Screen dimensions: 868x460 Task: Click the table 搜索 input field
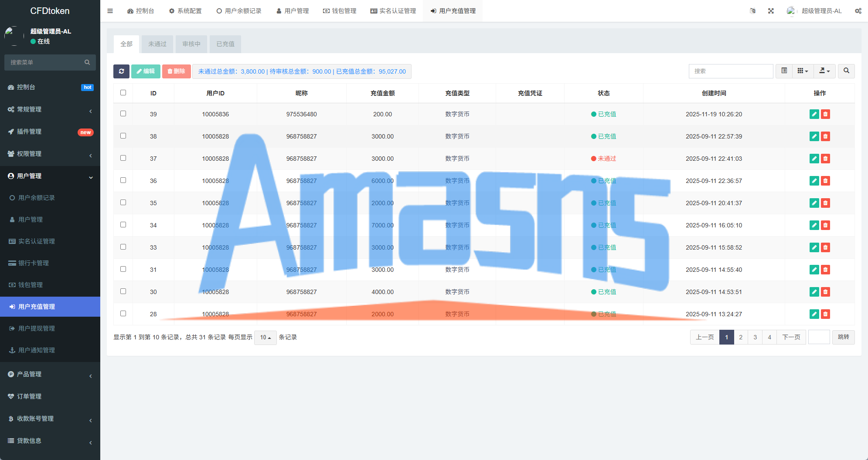tap(731, 71)
